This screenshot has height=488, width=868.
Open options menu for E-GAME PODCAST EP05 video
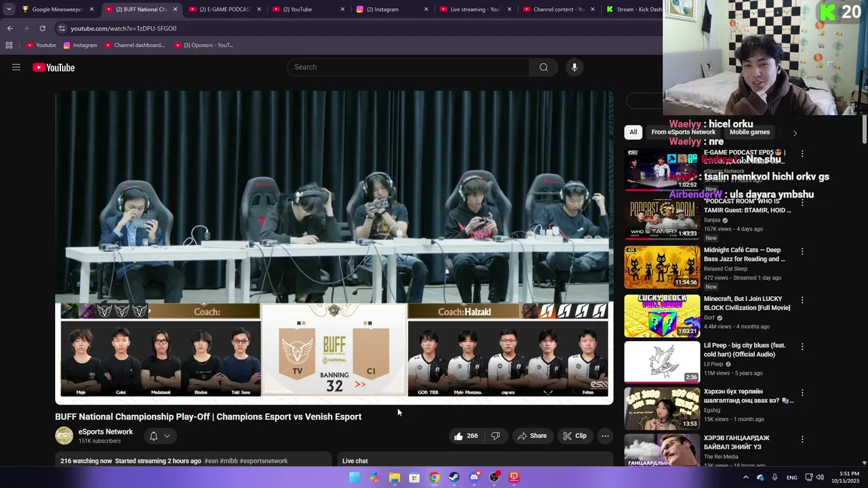pos(802,154)
